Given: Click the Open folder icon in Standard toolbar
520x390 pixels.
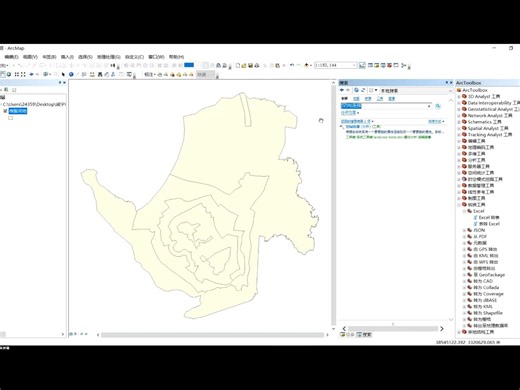Looking at the screenshot, I should click(244, 65).
